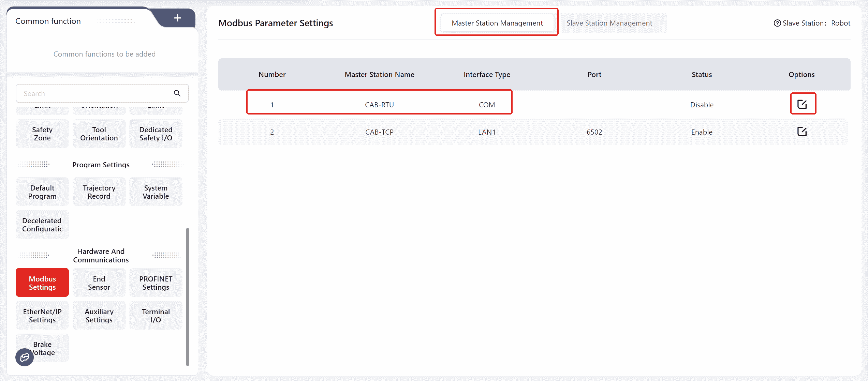Select Master Station Management tab
Screen dimensions: 868x381
click(x=497, y=23)
